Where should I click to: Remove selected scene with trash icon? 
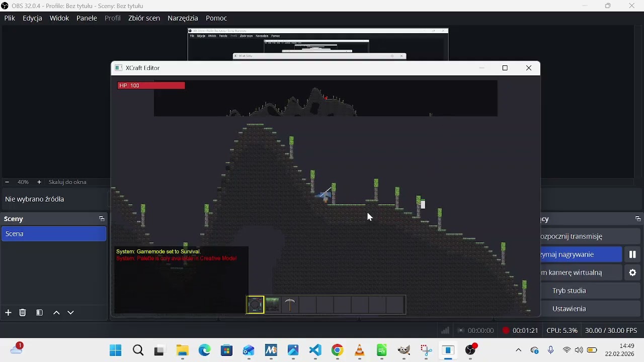click(23, 313)
